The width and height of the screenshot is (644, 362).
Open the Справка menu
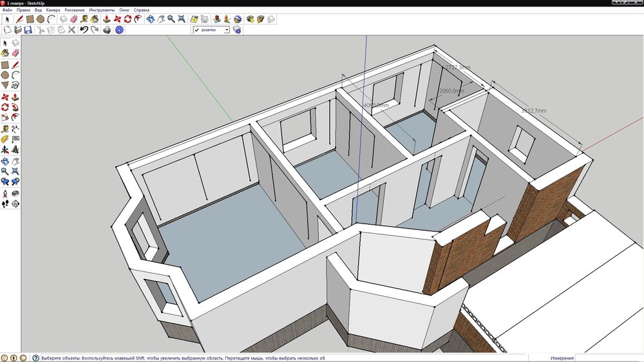[141, 10]
